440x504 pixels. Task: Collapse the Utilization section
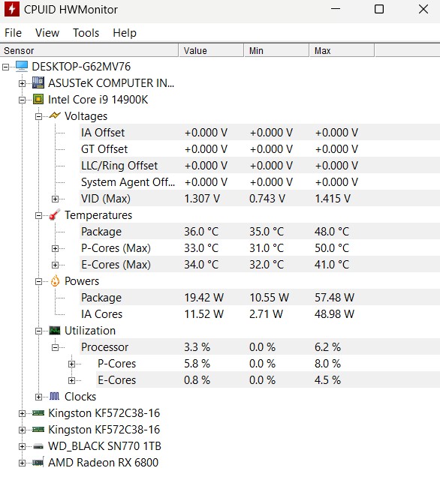(x=38, y=331)
